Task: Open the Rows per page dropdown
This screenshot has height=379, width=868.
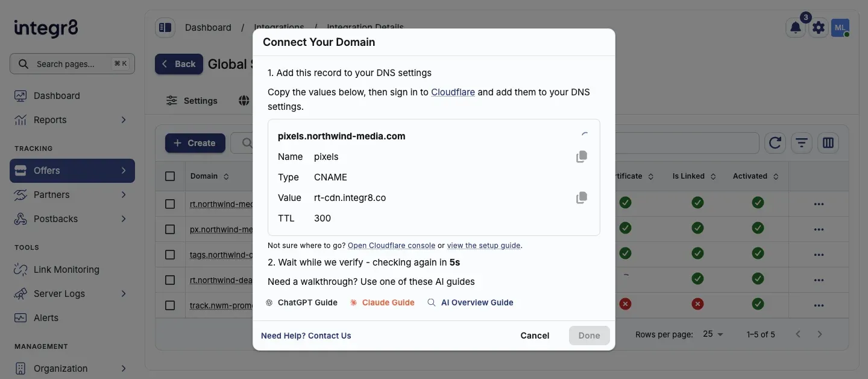Action: [x=713, y=334]
